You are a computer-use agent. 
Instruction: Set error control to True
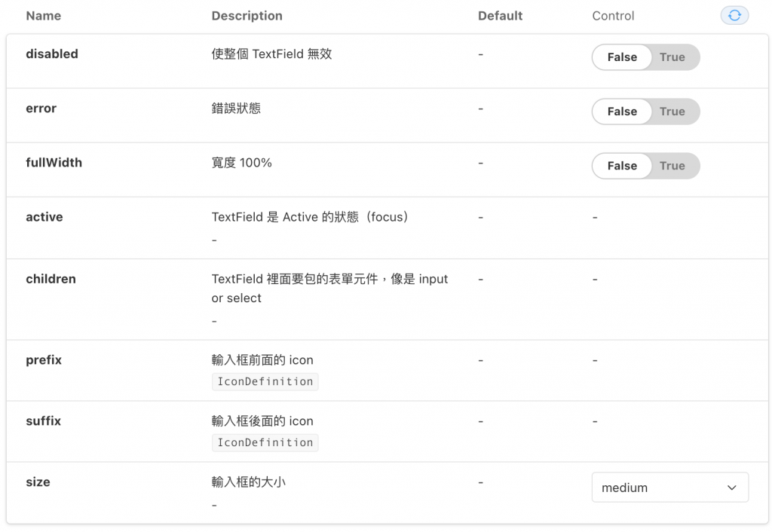click(672, 112)
